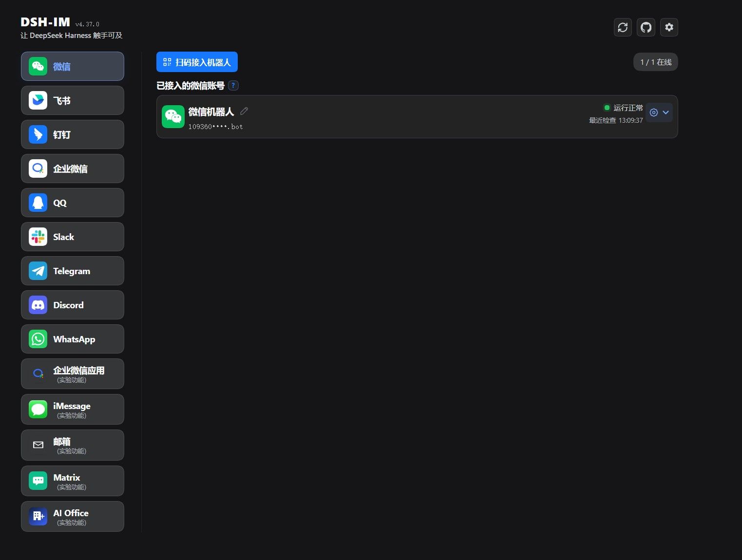Open the 企业微信 channel
Screen dimensions: 742x560
tap(73, 168)
